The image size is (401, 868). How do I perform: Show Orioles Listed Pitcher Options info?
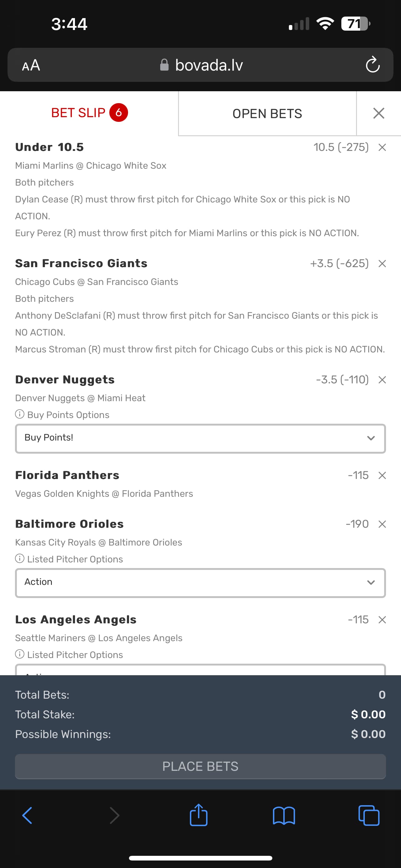point(20,559)
